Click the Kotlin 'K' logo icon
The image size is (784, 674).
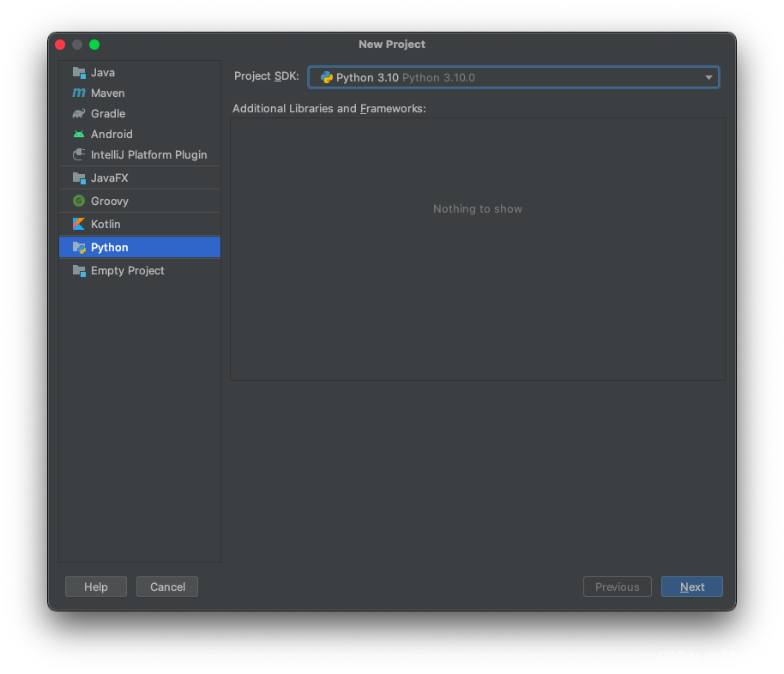click(x=79, y=224)
